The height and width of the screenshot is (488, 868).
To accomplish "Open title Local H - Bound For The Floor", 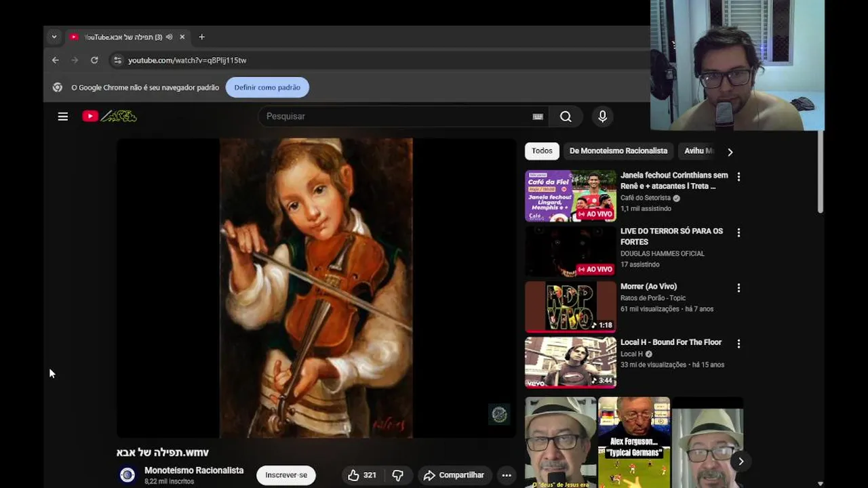I will pyautogui.click(x=671, y=342).
